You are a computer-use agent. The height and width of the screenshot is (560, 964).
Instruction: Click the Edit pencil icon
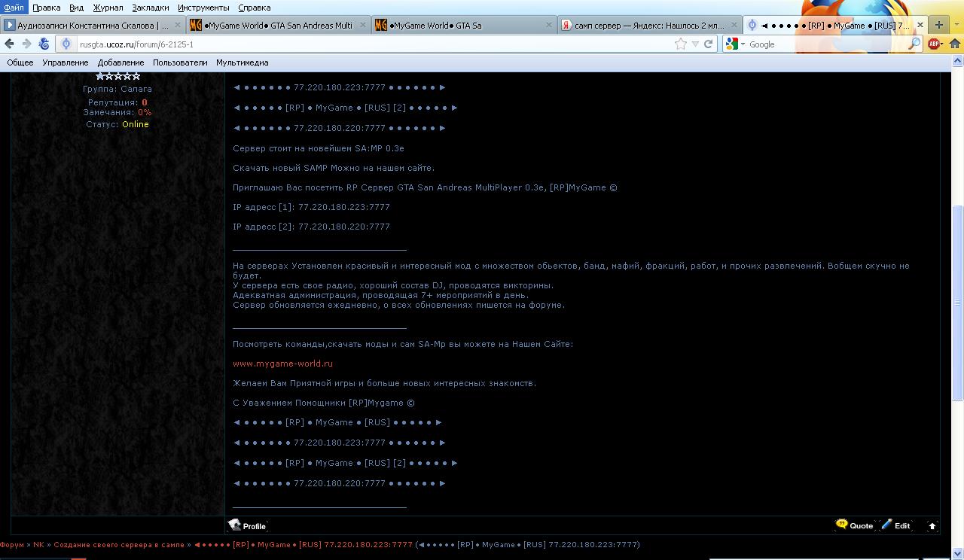click(886, 524)
